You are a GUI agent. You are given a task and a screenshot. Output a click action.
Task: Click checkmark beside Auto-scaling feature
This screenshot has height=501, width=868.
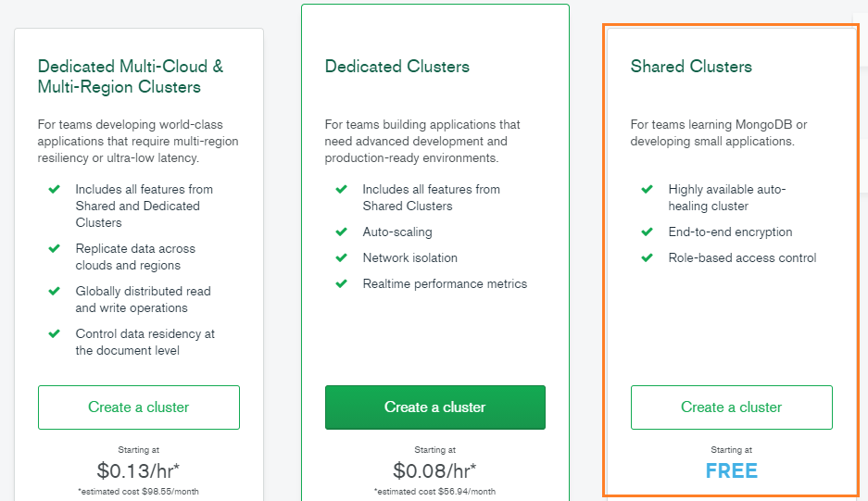(x=341, y=232)
